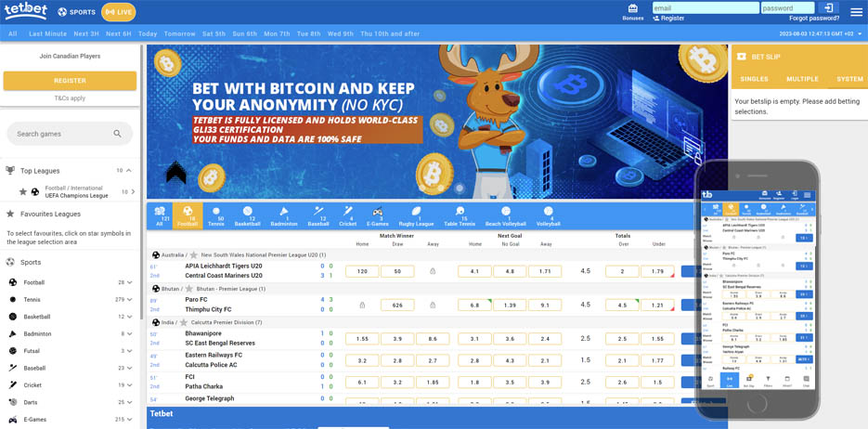Click the scroll-up arrow on banner

(x=176, y=173)
